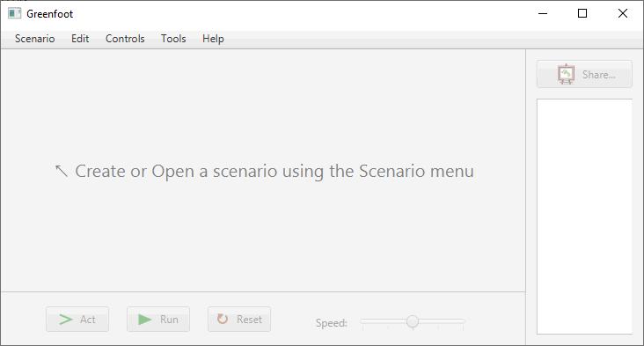Image resolution: width=644 pixels, height=346 pixels.
Task: Click the Share... button label
Action: click(598, 75)
